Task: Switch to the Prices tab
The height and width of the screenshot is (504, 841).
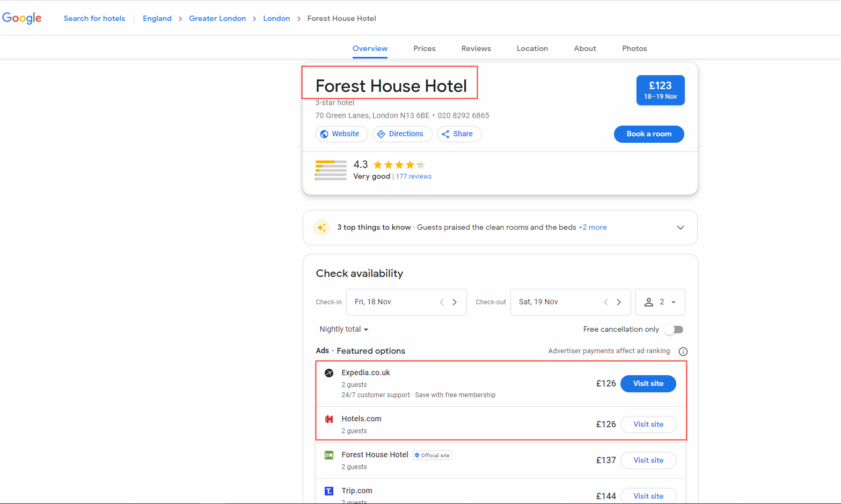Action: tap(425, 48)
